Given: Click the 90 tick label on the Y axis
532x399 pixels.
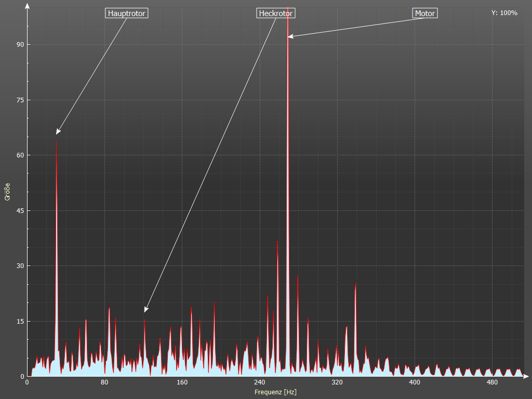Looking at the screenshot, I should (x=20, y=45).
